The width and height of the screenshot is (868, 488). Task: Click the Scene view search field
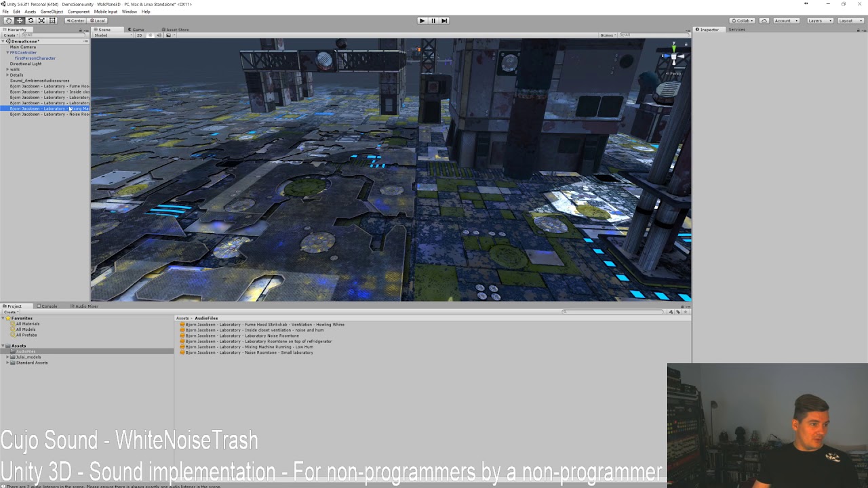pos(654,35)
